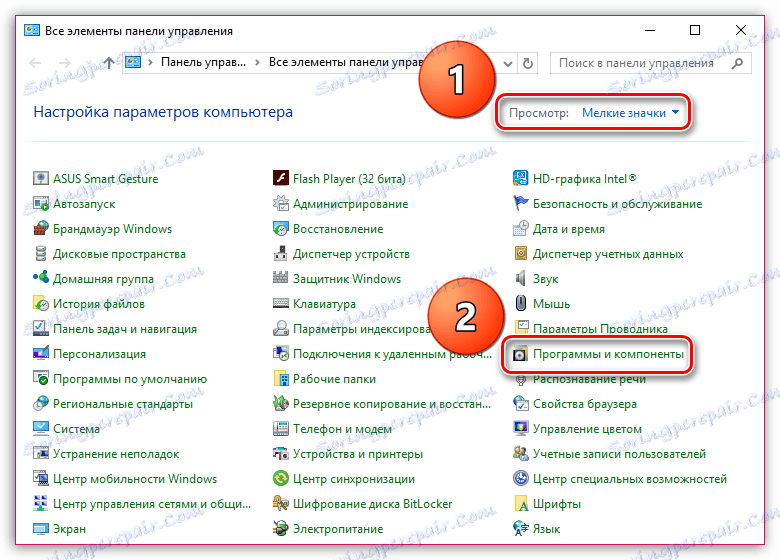Open Устройства и принтеры link
The width and height of the screenshot is (780, 560).
[x=358, y=454]
